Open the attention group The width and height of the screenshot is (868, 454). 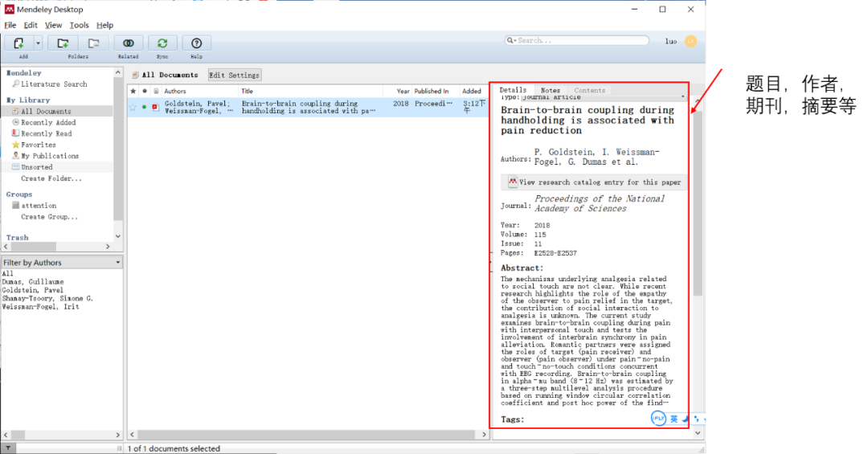[x=39, y=206]
